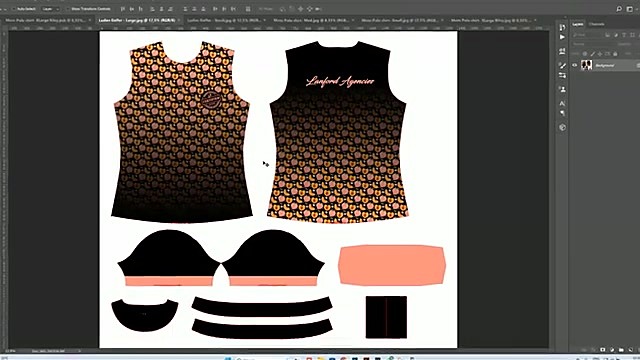The width and height of the screenshot is (640, 360).
Task: Close the Ladies Golfer - Small.jpg tab
Action: (264, 20)
